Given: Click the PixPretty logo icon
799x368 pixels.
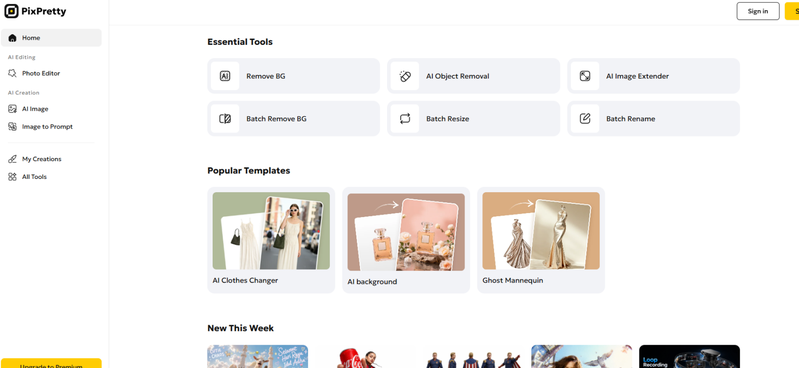Looking at the screenshot, I should (11, 11).
